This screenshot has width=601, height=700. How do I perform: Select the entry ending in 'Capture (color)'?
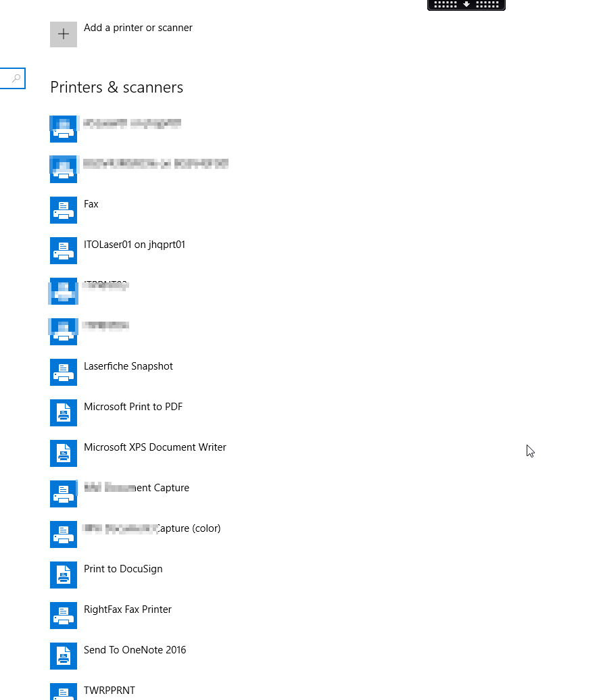(152, 528)
